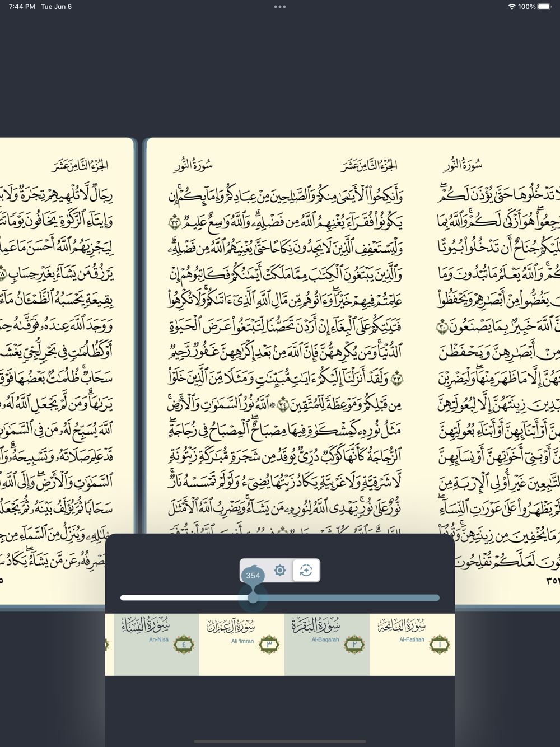This screenshot has width=560, height=747.
Task: Tap the home indicator bar at bottom
Action: pos(280,741)
